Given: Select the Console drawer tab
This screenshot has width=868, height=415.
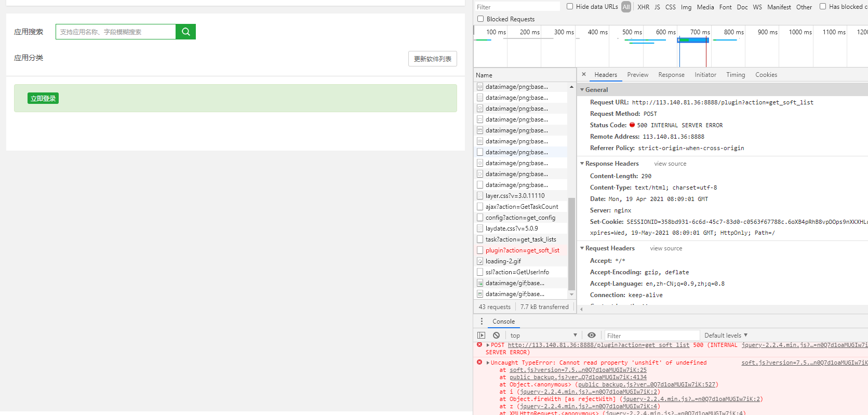Looking at the screenshot, I should (504, 322).
